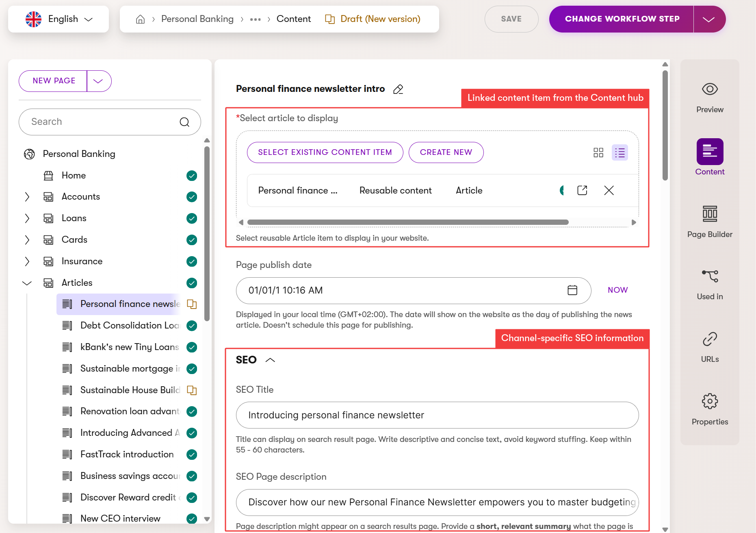Switch linked items to grid view
This screenshot has height=533, width=756.
coord(598,152)
